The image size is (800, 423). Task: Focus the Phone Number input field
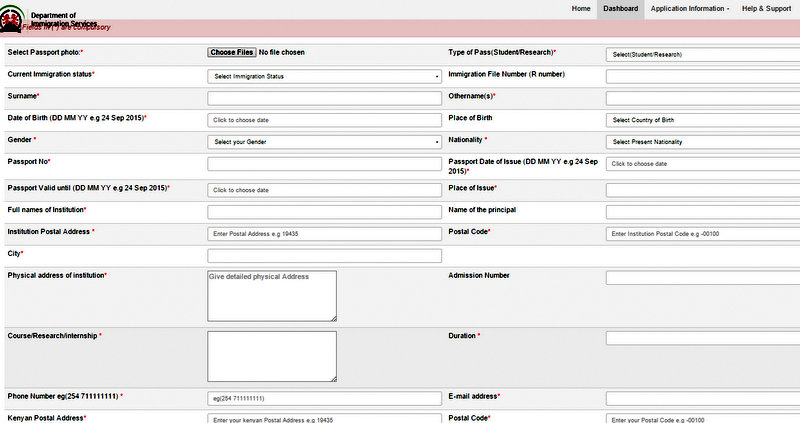(325, 398)
